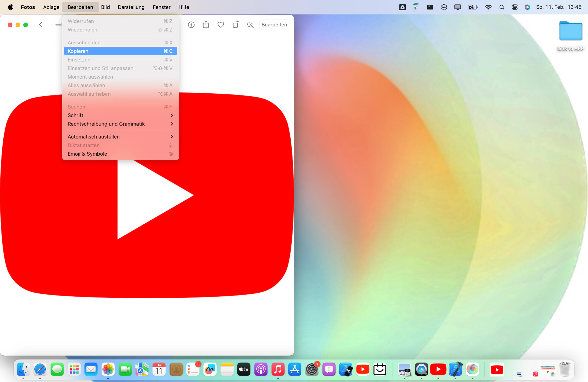This screenshot has height=382, width=588.
Task: Open the Bild menu in menu bar
Action: pyautogui.click(x=105, y=7)
